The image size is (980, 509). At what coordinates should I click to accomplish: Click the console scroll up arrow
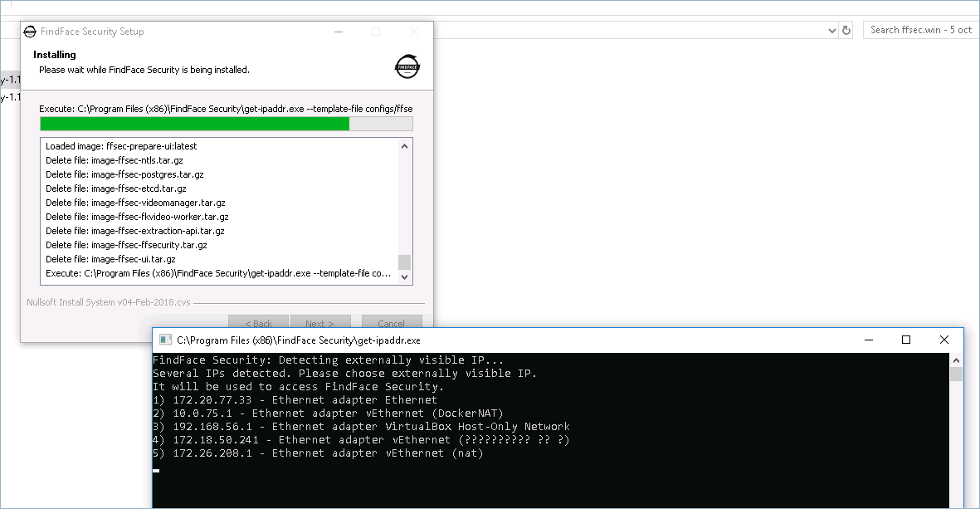(x=956, y=360)
